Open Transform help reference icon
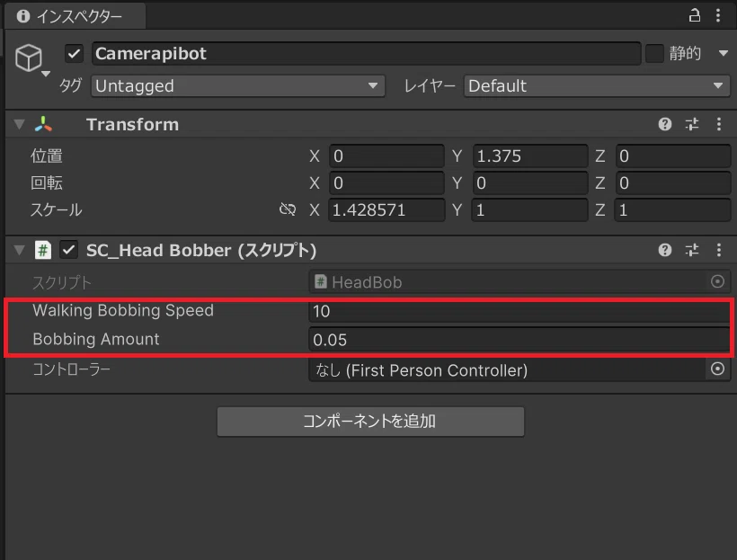Viewport: 737px width, 560px height. coord(664,124)
